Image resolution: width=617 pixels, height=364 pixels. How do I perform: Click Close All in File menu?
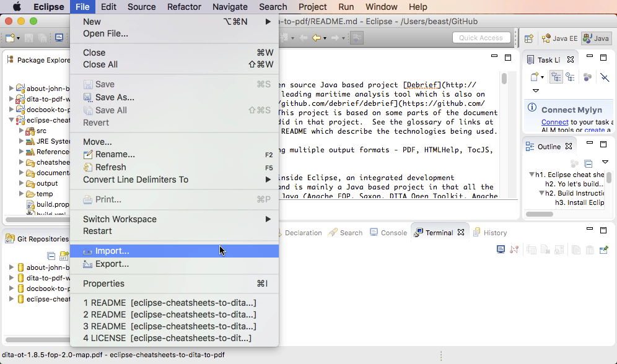[174, 64]
